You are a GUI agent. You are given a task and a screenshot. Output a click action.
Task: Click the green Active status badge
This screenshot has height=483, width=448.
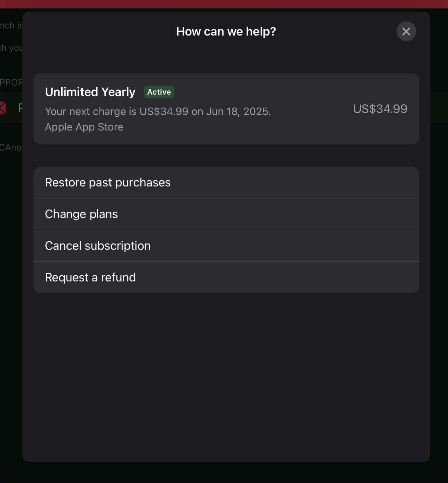click(x=159, y=92)
